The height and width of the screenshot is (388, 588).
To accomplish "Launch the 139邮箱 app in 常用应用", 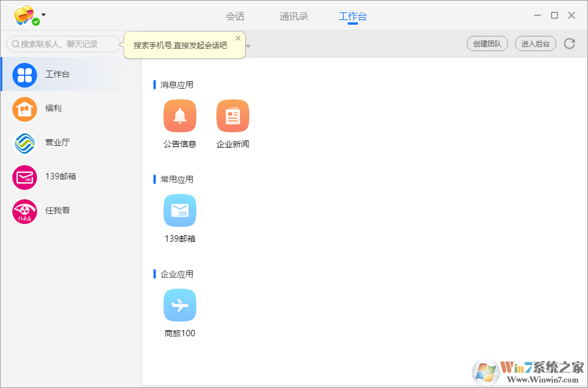I will tap(179, 210).
